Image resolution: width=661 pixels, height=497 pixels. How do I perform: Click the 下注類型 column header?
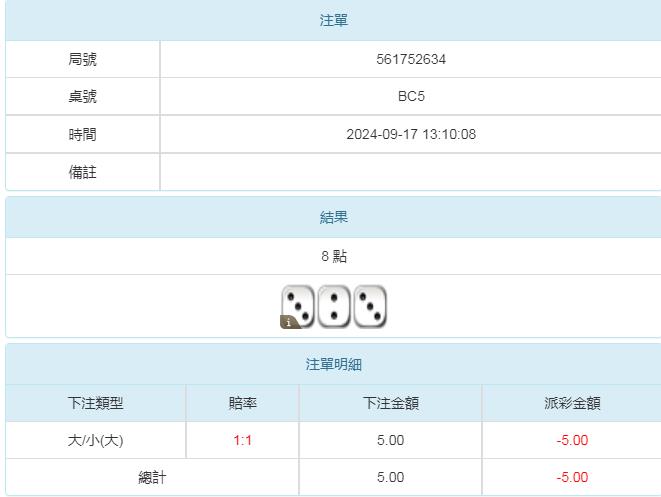point(96,403)
